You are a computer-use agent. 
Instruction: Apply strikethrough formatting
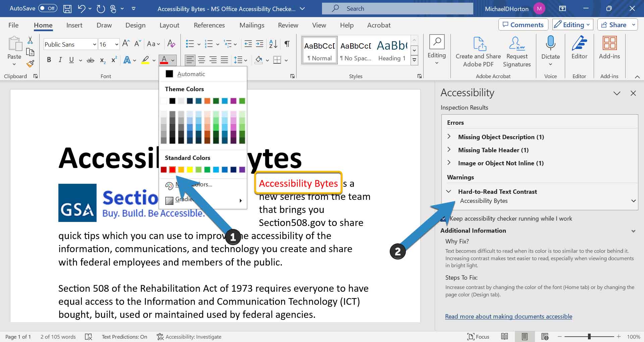coord(91,60)
